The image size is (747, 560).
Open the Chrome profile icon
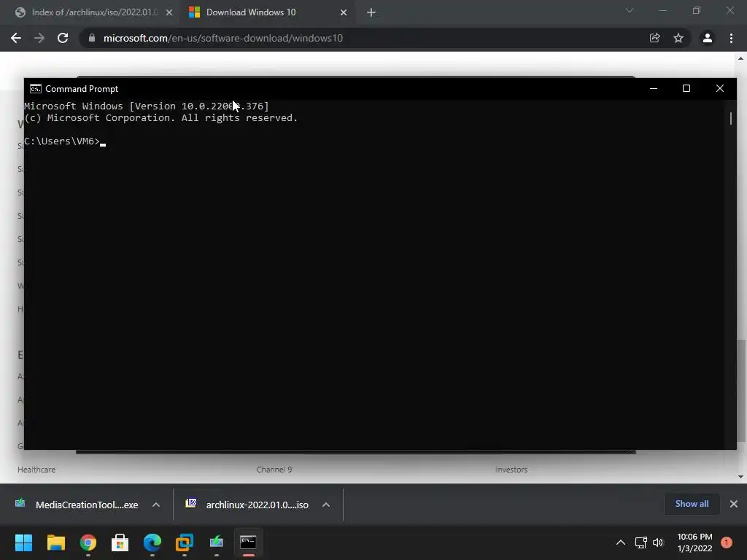pos(708,38)
